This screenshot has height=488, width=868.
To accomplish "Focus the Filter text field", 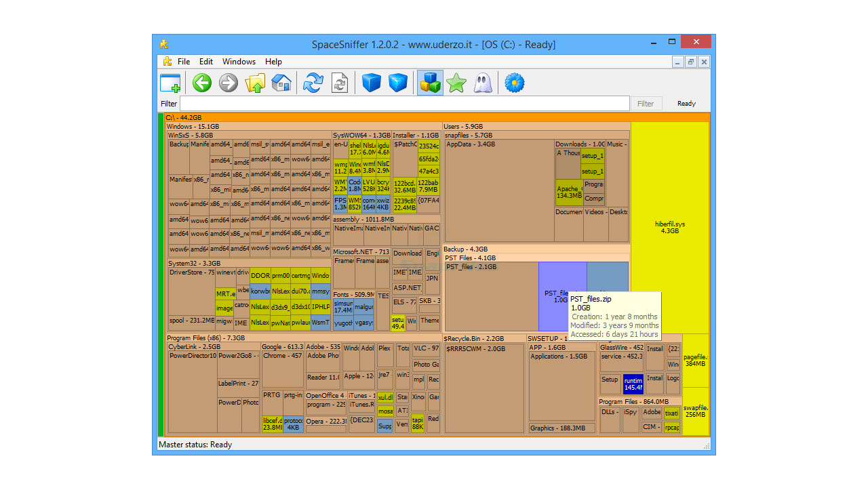I will pos(404,104).
